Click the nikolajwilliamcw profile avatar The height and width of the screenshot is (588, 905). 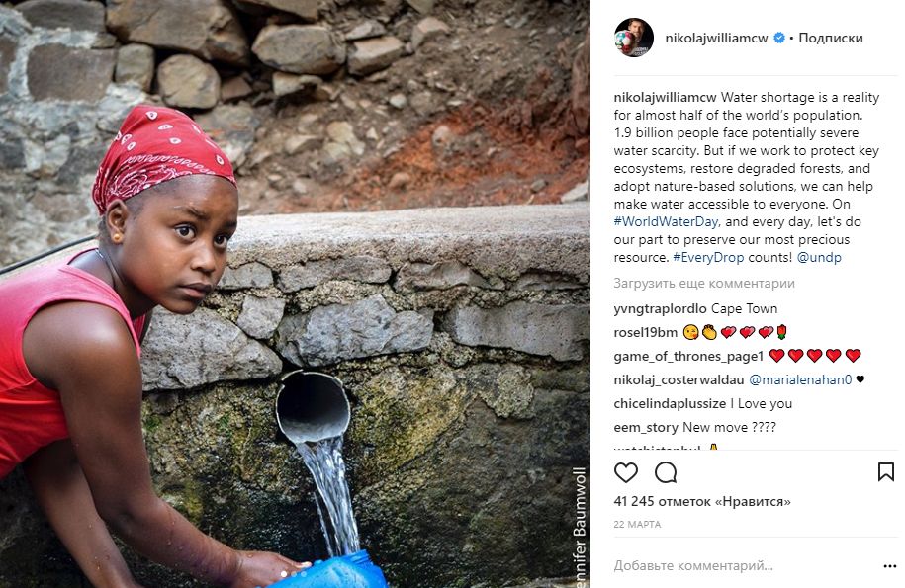[x=633, y=38]
